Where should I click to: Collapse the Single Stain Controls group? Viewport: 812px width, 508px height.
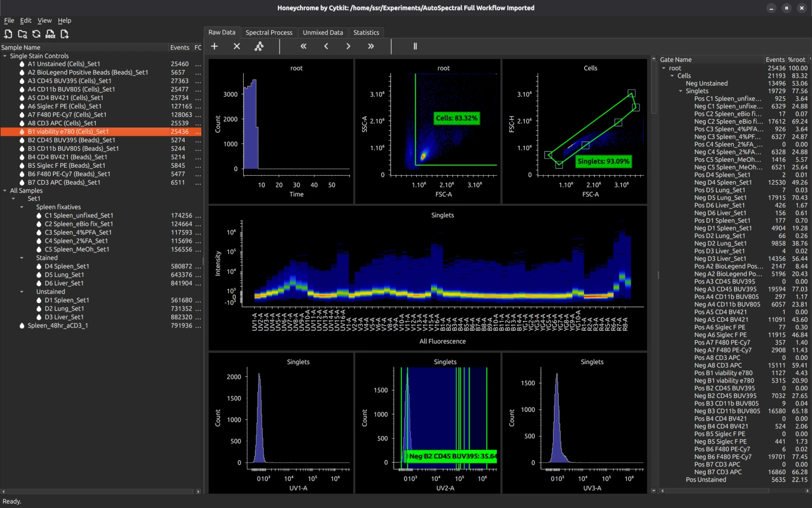point(5,56)
